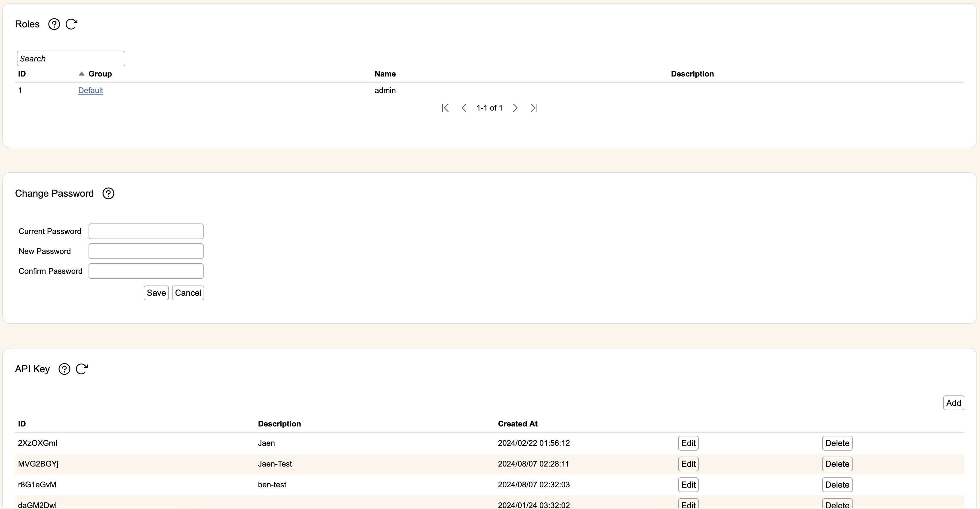The image size is (980, 509).
Task: Click the Roles Name column header
Action: pyautogui.click(x=385, y=74)
